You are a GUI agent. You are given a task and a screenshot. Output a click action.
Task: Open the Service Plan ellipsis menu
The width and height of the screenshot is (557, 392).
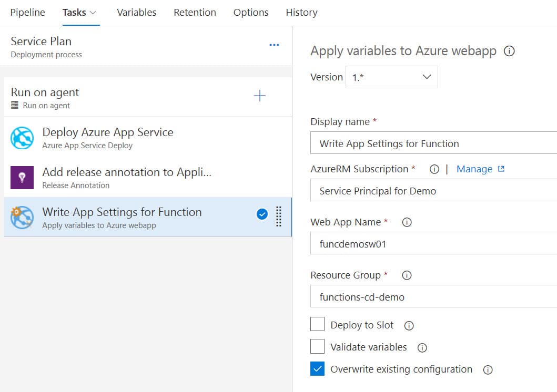[274, 45]
